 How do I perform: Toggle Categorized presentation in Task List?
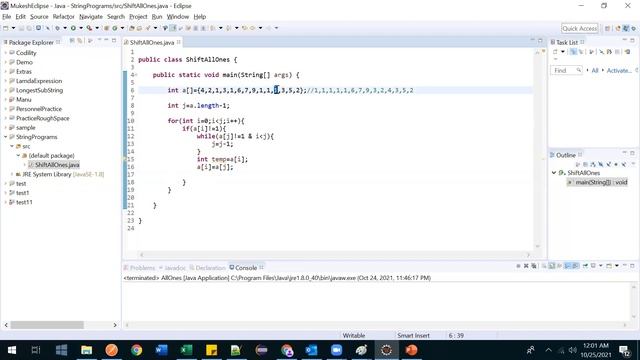573,51
